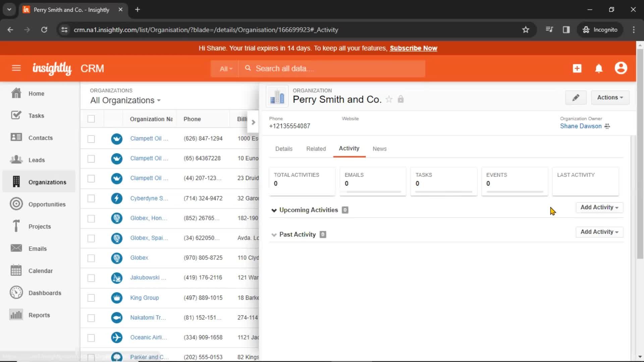Check the Jakubowski row checkbox

(x=91, y=278)
